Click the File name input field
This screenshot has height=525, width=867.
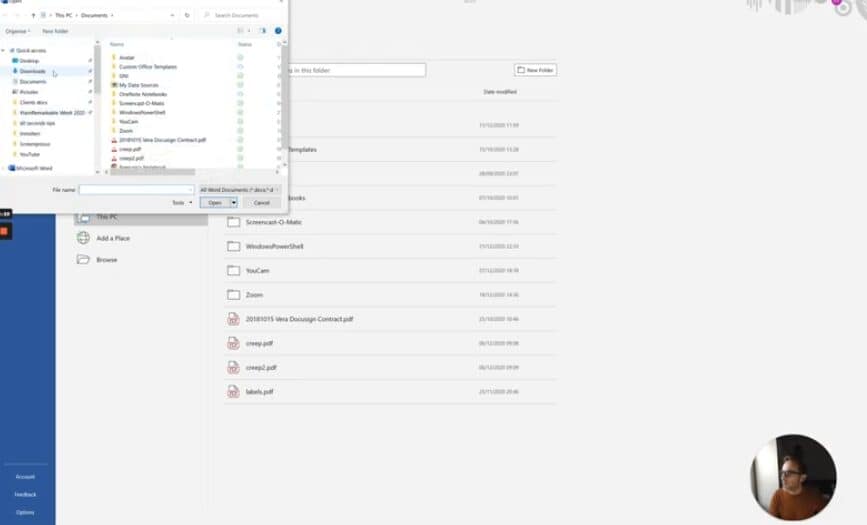tap(136, 189)
